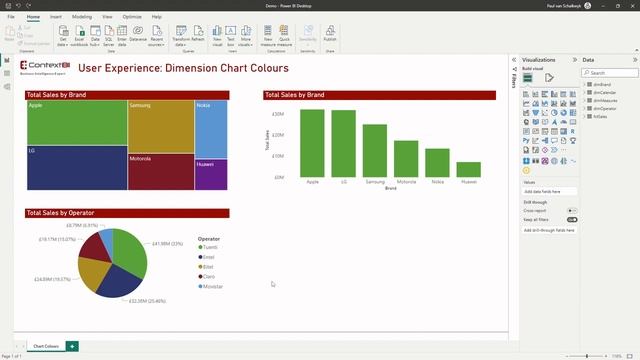
Task: Collapse the Data pane
Action: 635,60
